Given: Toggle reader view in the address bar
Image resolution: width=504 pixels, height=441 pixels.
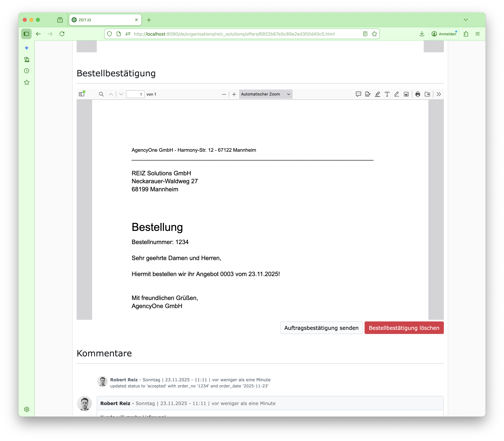Looking at the screenshot, I should click(365, 34).
